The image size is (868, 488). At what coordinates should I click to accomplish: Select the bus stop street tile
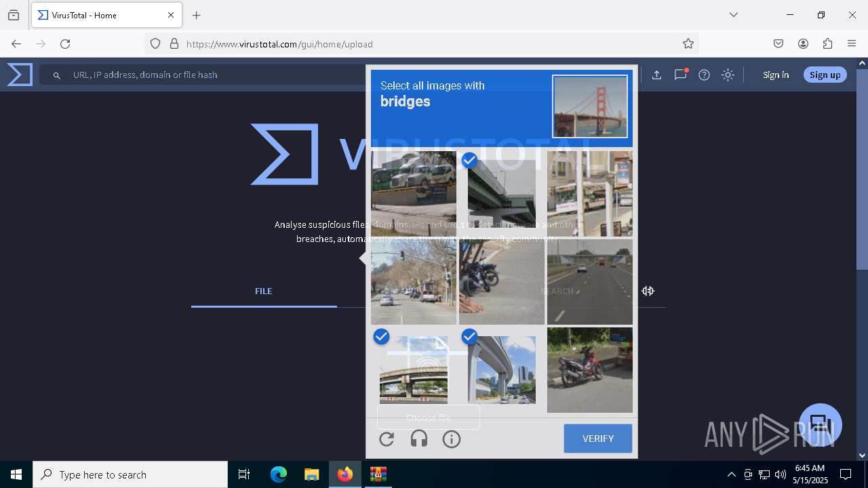click(x=590, y=194)
